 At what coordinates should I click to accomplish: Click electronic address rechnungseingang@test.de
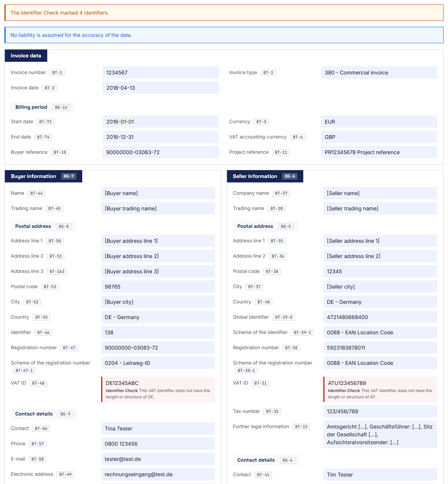pyautogui.click(x=158, y=474)
